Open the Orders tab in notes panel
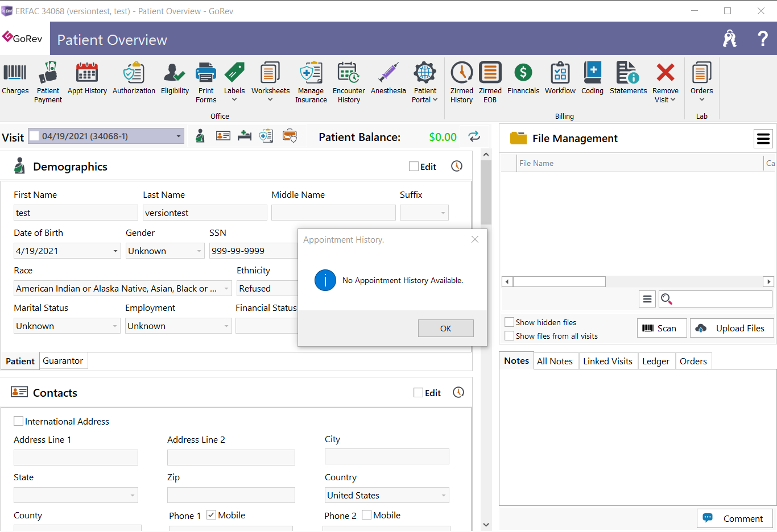Image resolution: width=777 pixels, height=532 pixels. coord(693,361)
